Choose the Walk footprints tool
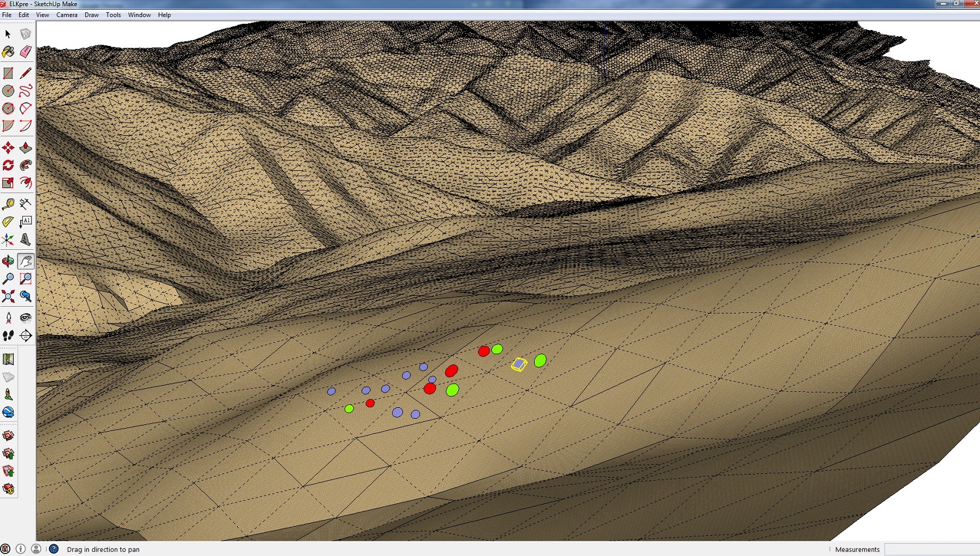The image size is (980, 556). point(8,336)
